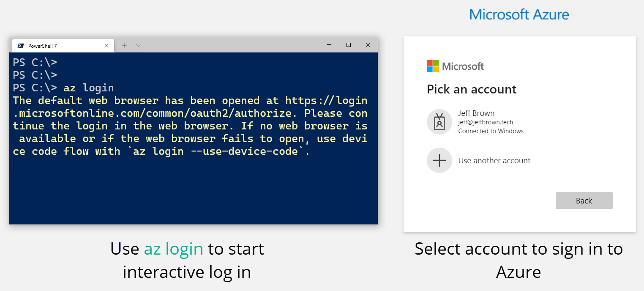Open a new terminal tab with plus

[124, 46]
